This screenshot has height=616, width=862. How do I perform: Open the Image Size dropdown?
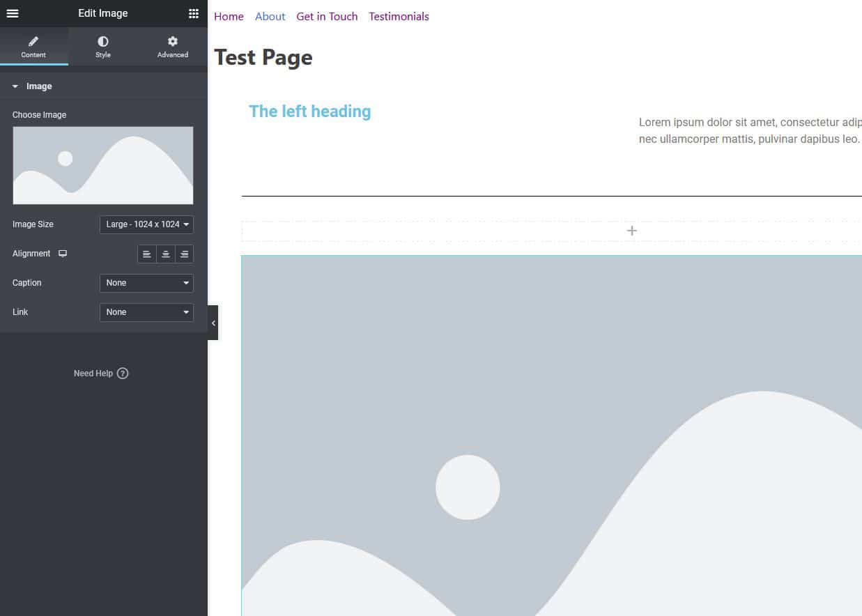(x=146, y=224)
